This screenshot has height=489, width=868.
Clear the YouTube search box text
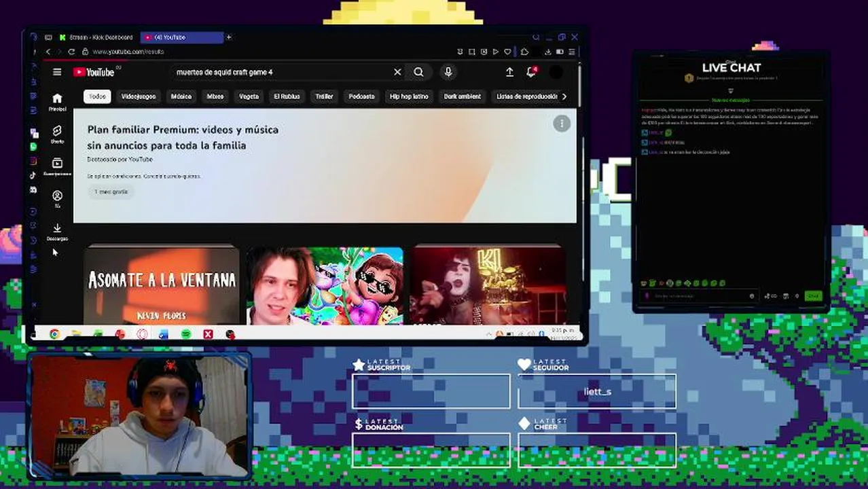pyautogui.click(x=397, y=72)
